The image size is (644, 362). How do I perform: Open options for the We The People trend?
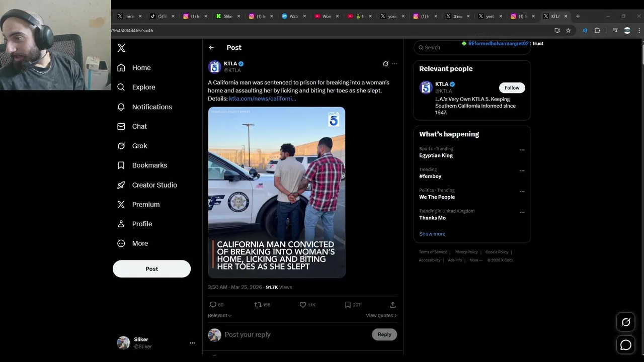(x=522, y=192)
